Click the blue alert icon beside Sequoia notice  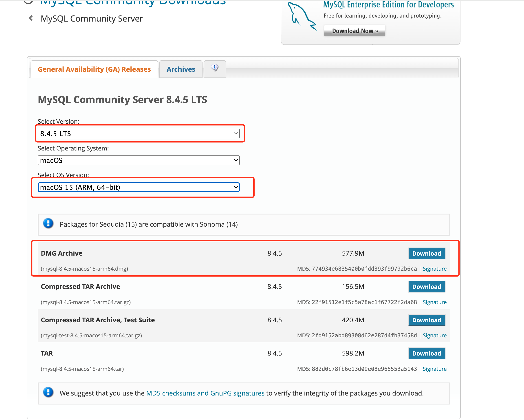point(48,223)
